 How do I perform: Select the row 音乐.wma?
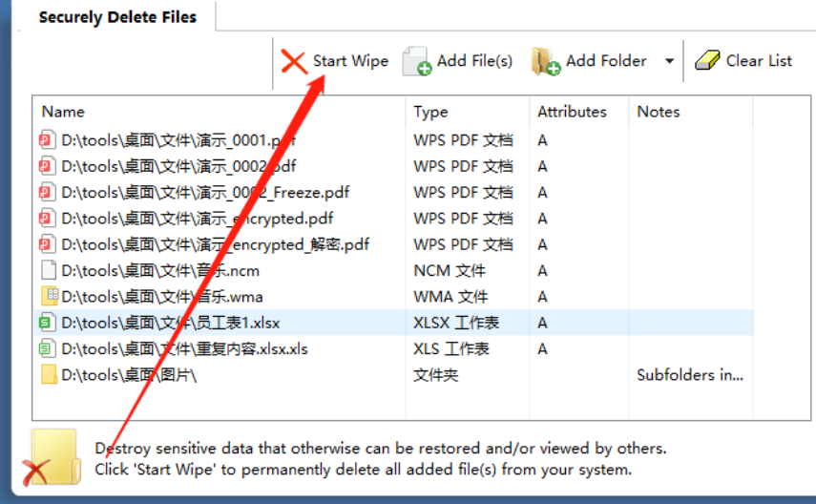click(x=393, y=296)
